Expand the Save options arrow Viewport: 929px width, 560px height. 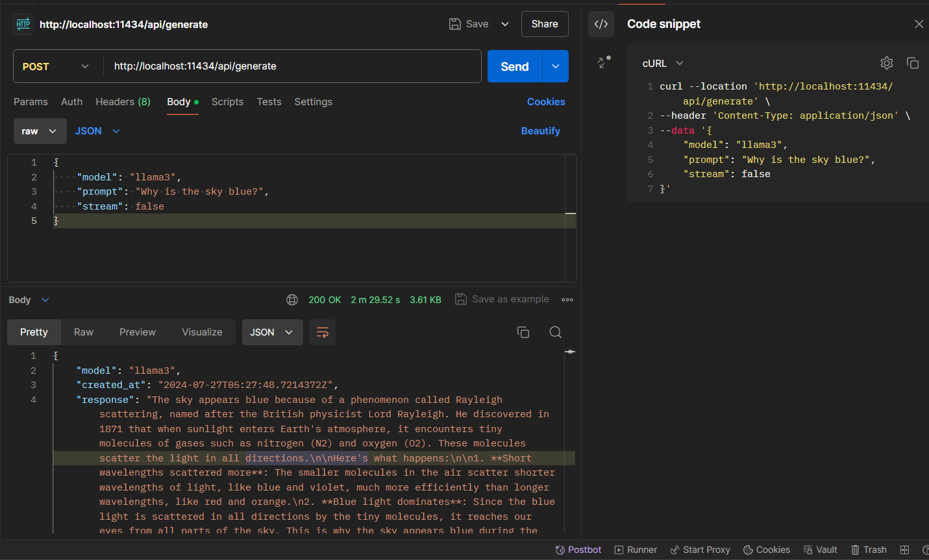pyautogui.click(x=505, y=24)
